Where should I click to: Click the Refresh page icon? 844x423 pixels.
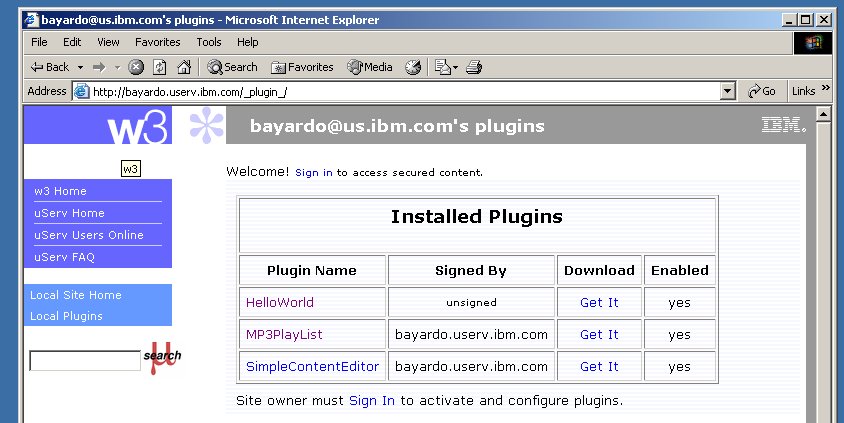point(160,67)
